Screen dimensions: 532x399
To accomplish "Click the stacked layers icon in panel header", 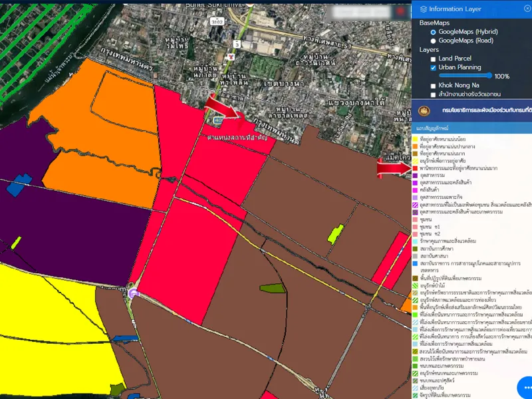I will [x=424, y=9].
